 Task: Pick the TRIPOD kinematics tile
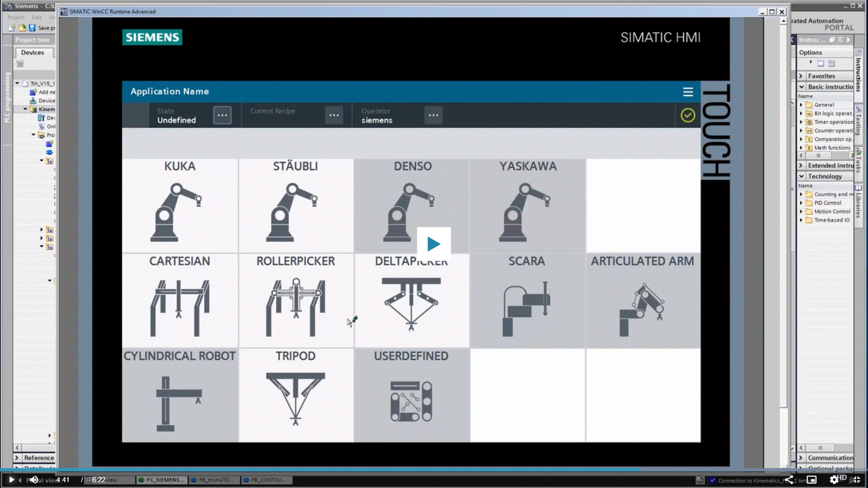click(296, 395)
